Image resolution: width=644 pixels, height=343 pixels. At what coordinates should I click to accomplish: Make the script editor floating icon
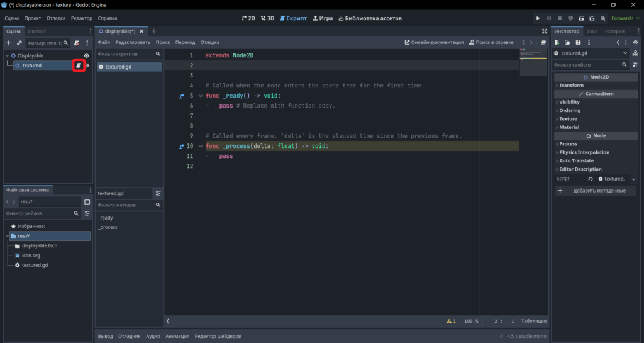[543, 42]
